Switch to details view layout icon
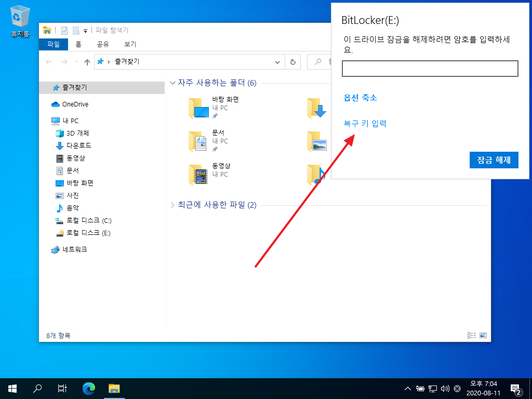Viewport: 532px width, 399px height. (472, 336)
